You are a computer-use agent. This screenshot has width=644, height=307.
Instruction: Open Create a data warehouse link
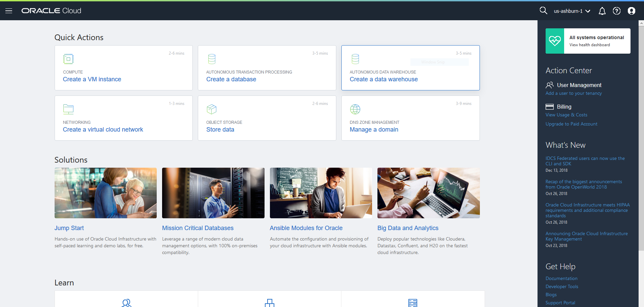click(x=384, y=79)
